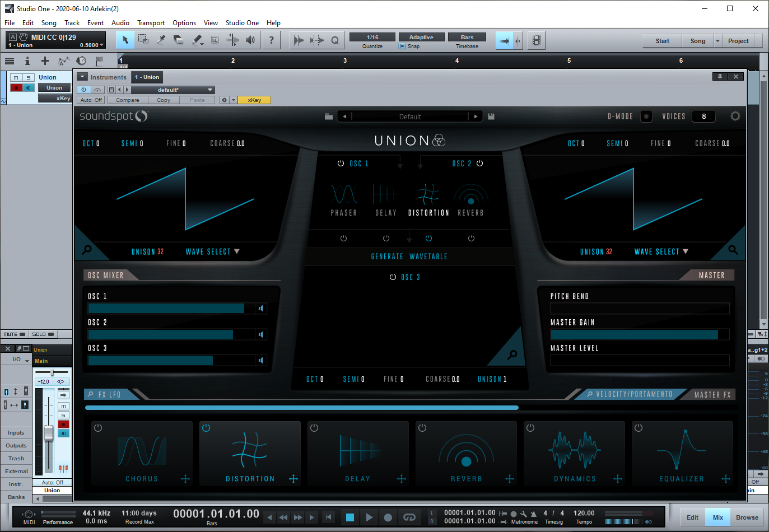The image size is (769, 532).
Task: Toggle OSC 1 power on
Action: [341, 164]
